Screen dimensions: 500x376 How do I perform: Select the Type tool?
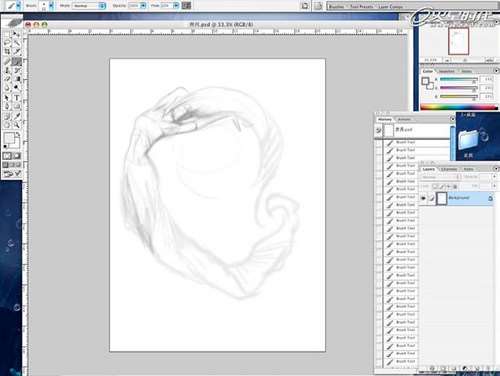click(x=17, y=98)
